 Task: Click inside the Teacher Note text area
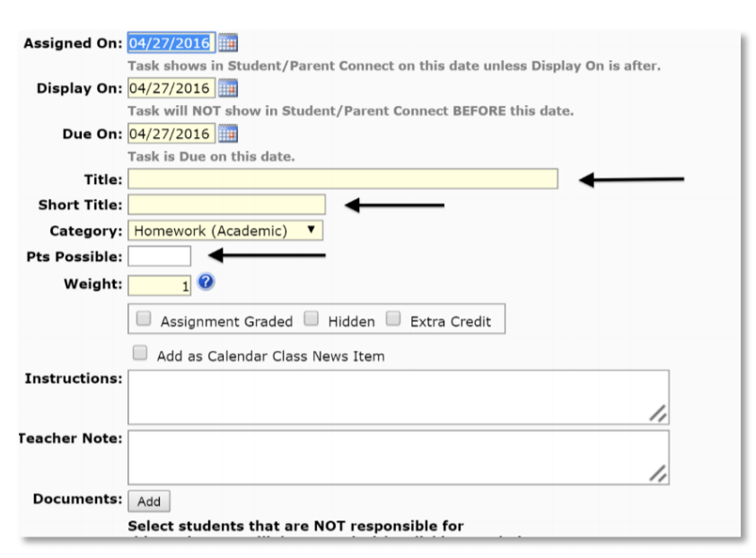(x=399, y=458)
